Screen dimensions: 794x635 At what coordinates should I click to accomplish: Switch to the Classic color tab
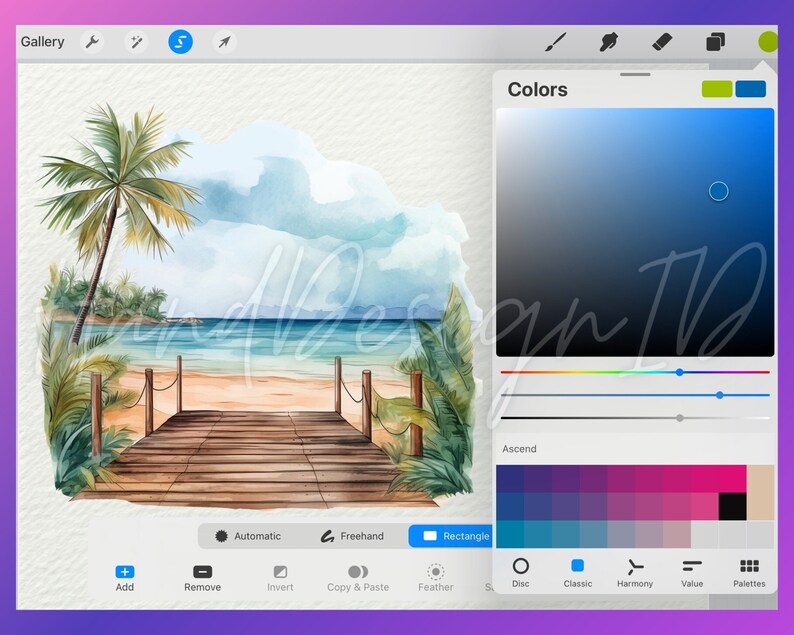point(578,573)
